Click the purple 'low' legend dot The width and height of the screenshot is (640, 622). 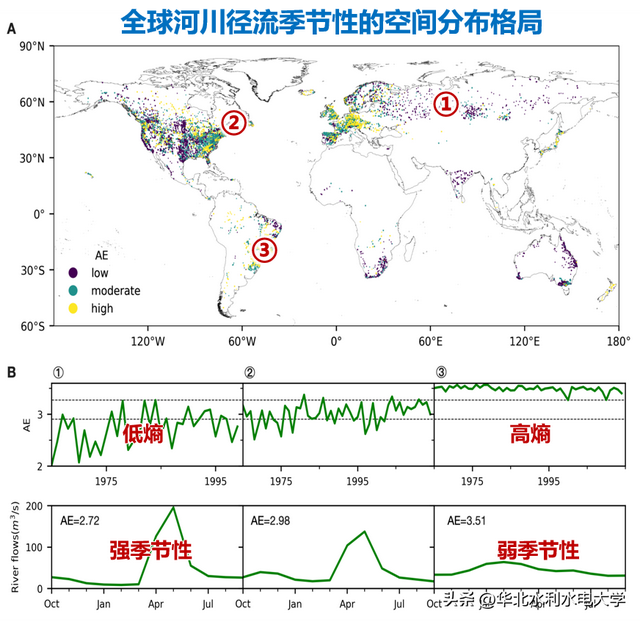tap(73, 273)
